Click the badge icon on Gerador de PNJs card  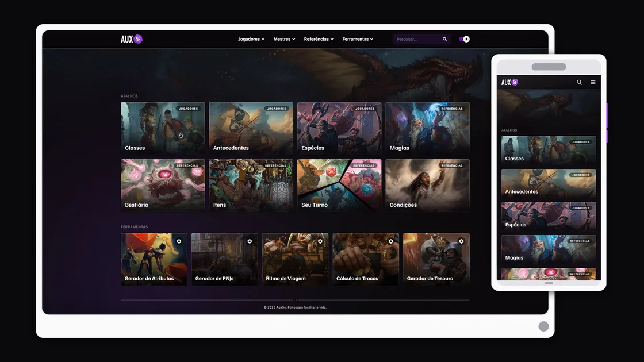coord(250,241)
